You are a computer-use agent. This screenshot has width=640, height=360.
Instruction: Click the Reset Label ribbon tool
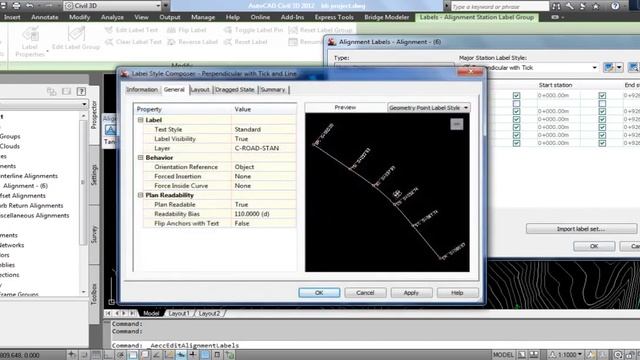coord(246,42)
